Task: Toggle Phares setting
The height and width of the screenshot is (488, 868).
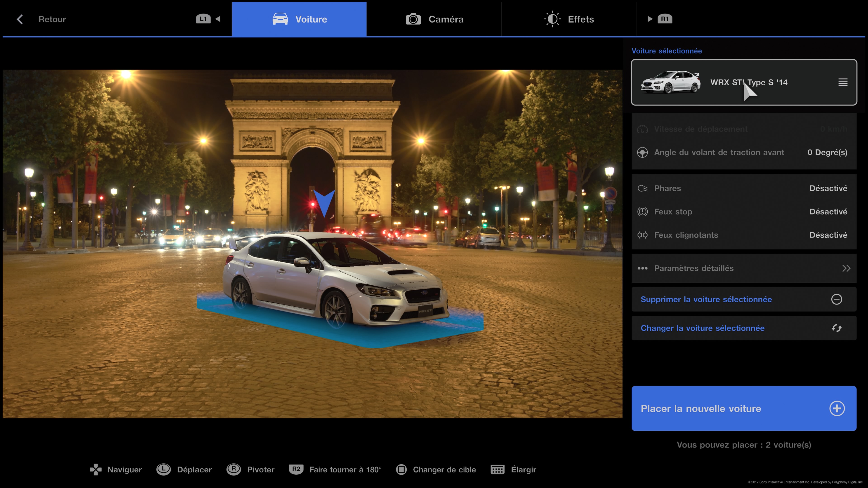Action: [744, 188]
